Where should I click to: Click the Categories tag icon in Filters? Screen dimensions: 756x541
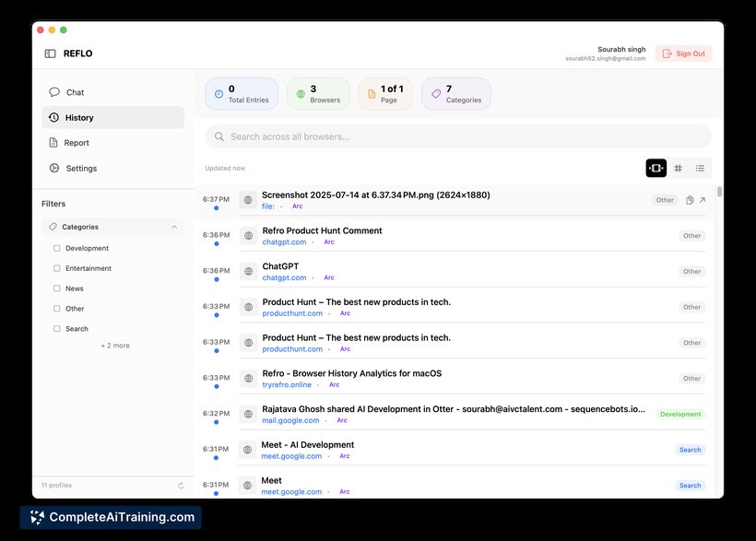53,227
